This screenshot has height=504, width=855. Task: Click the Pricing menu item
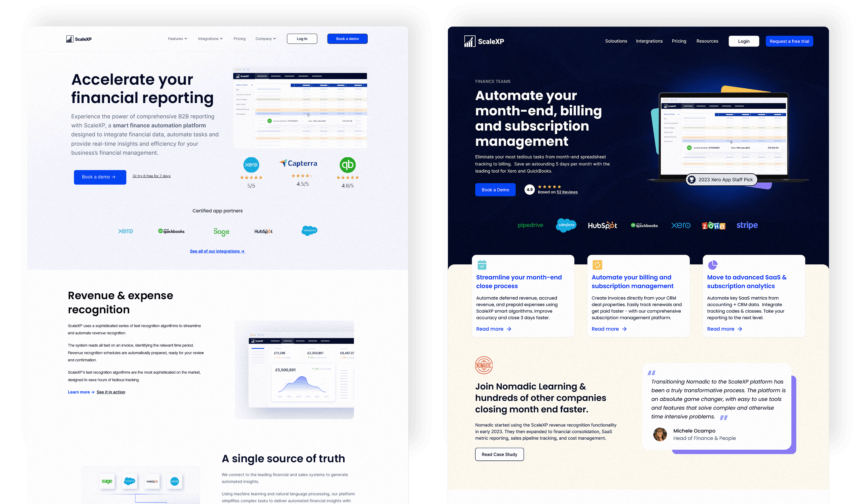pos(240,38)
